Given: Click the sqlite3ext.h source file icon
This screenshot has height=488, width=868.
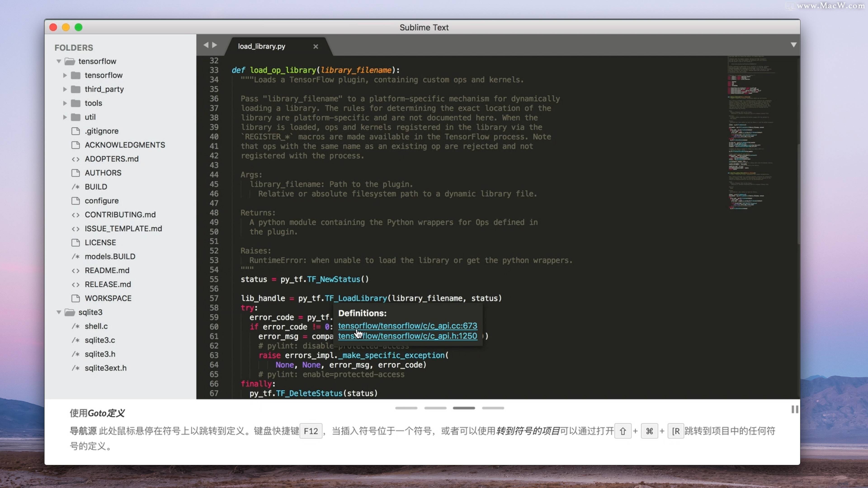Looking at the screenshot, I should (75, 368).
